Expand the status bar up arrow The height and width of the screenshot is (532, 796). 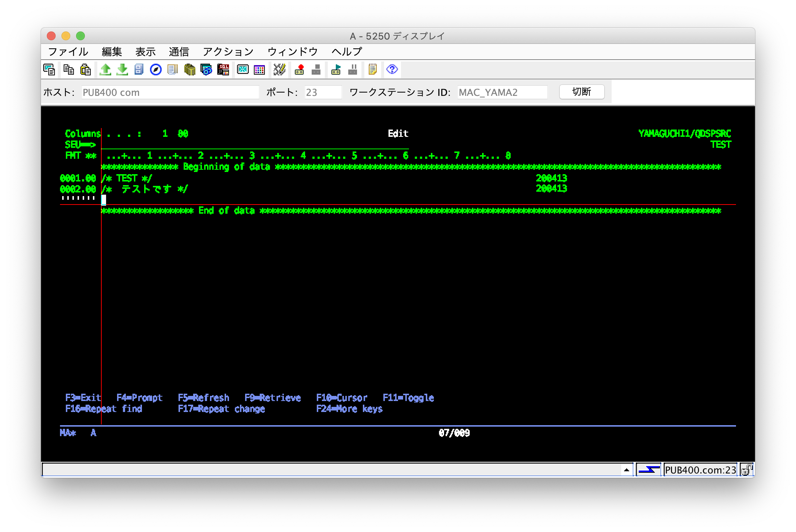point(626,470)
